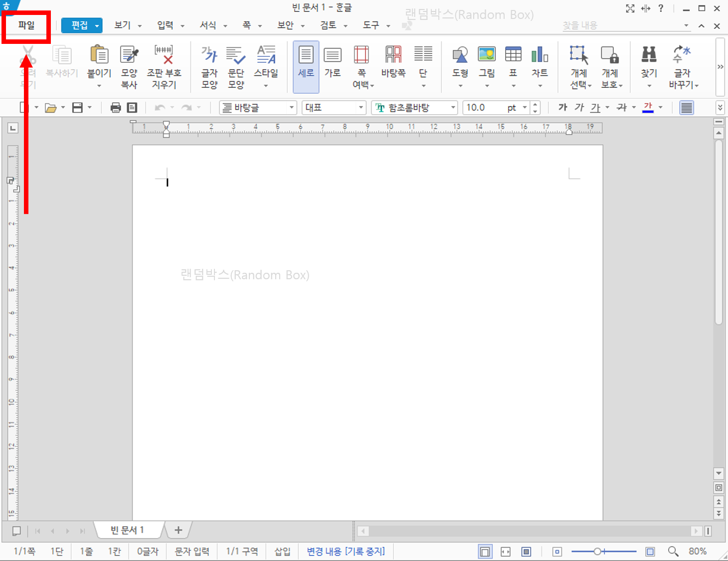The height and width of the screenshot is (561, 728).
Task: Click the 찾을 내용 search field
Action: (x=626, y=25)
